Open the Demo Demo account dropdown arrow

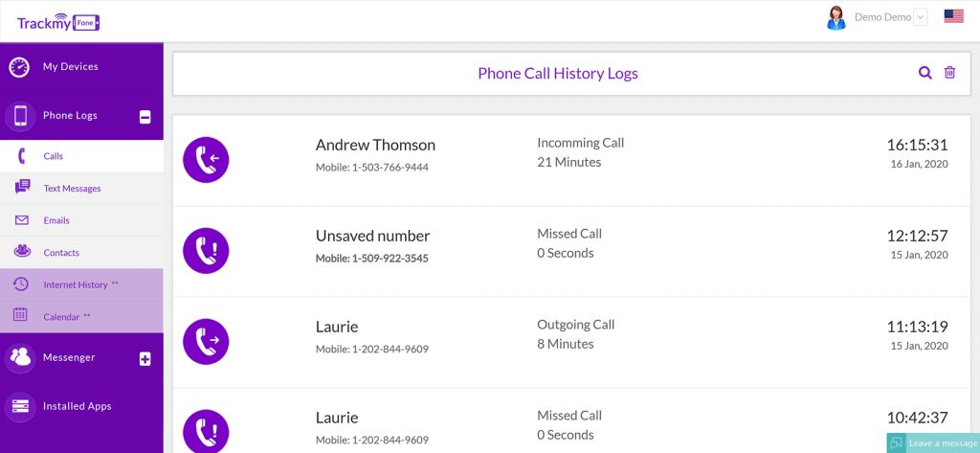(920, 17)
